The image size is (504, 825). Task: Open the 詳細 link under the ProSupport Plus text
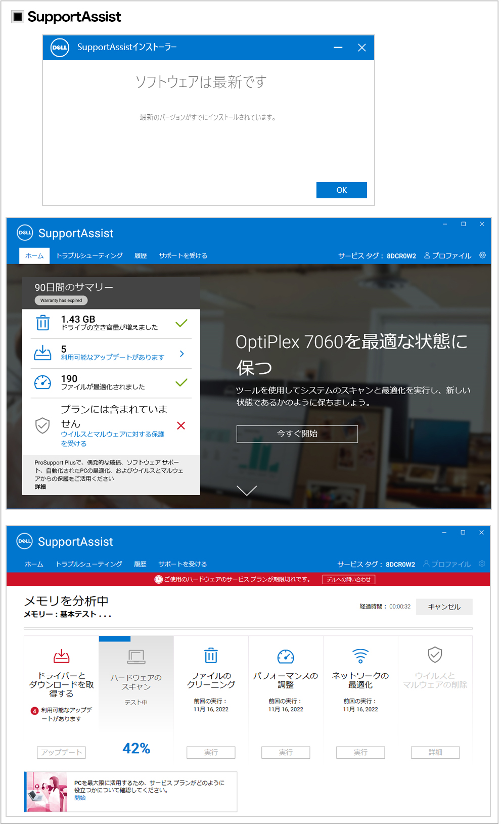40,487
